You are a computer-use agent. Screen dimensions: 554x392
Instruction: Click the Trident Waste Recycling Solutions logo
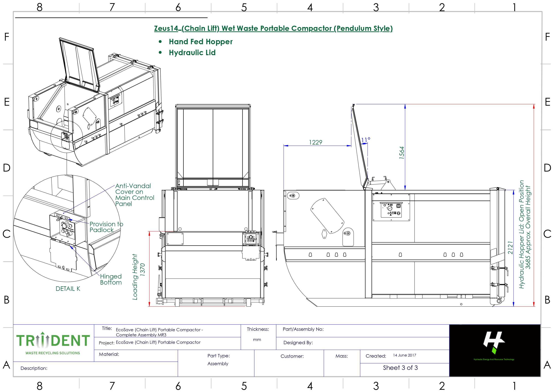point(53,343)
